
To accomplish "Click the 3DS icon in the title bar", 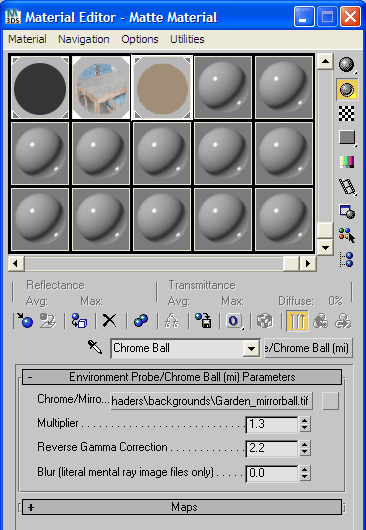I will 13,17.
